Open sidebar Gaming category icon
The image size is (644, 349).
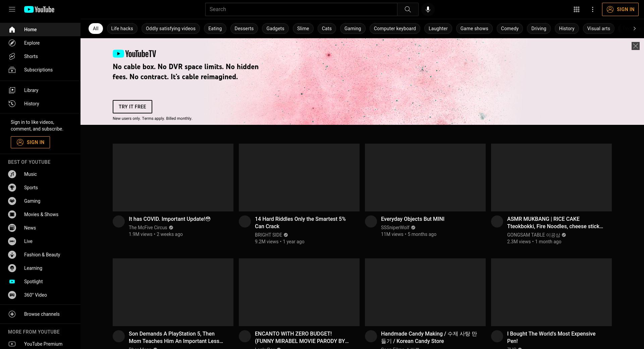[12, 201]
